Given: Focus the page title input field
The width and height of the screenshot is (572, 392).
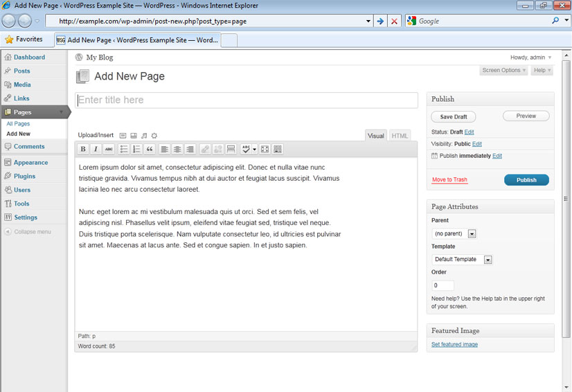Looking at the screenshot, I should [x=246, y=100].
